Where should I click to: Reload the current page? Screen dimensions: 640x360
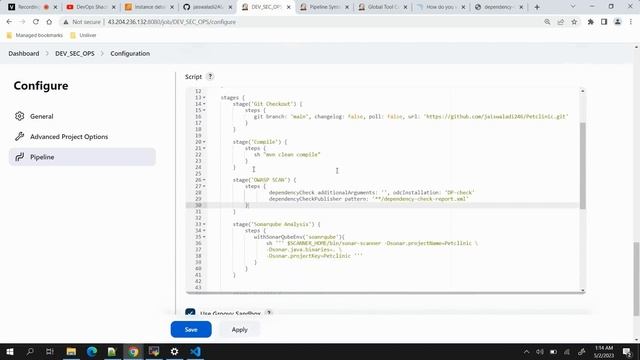tap(36, 22)
